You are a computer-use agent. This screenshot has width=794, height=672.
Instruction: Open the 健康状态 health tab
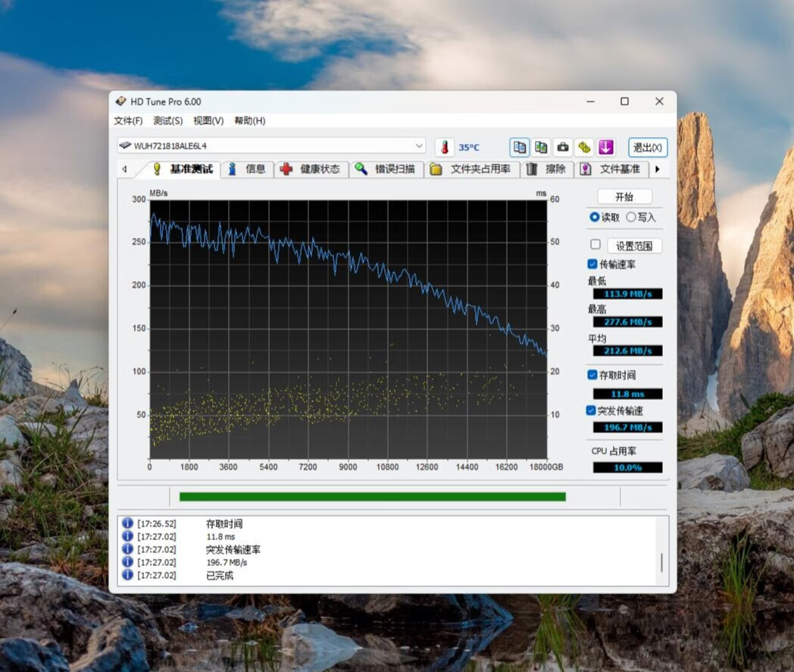coord(311,169)
